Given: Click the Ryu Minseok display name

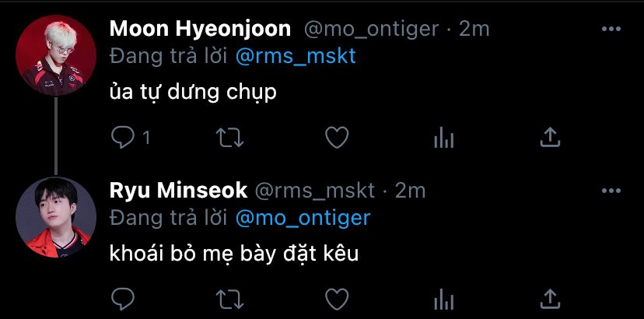Looking at the screenshot, I should tap(179, 190).
